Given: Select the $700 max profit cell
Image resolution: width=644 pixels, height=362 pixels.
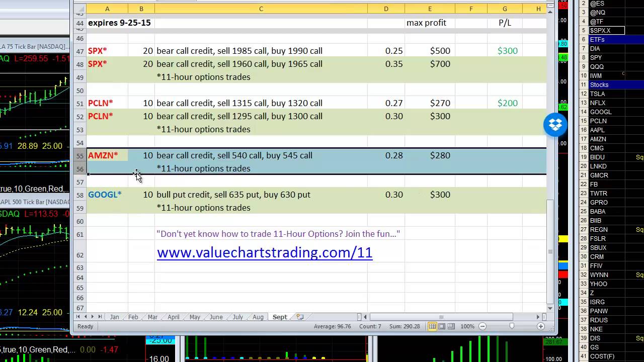Looking at the screenshot, I should point(430,64).
